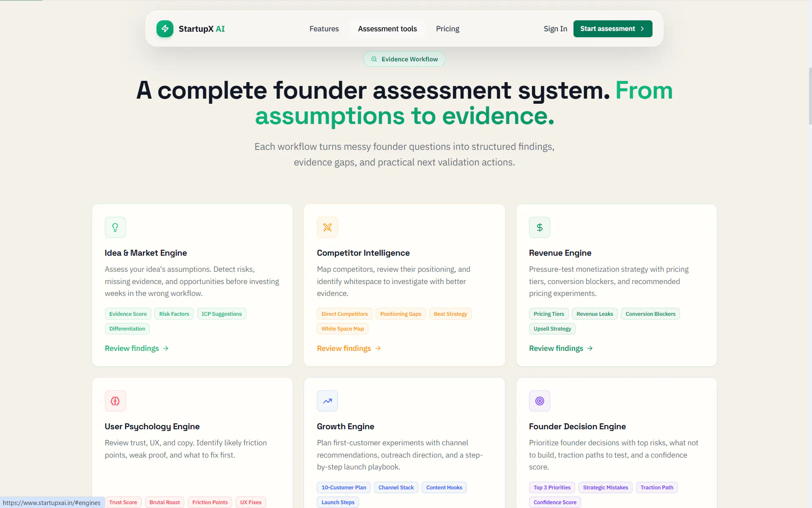Open Review findings for Idea & Market Engine

click(x=137, y=348)
